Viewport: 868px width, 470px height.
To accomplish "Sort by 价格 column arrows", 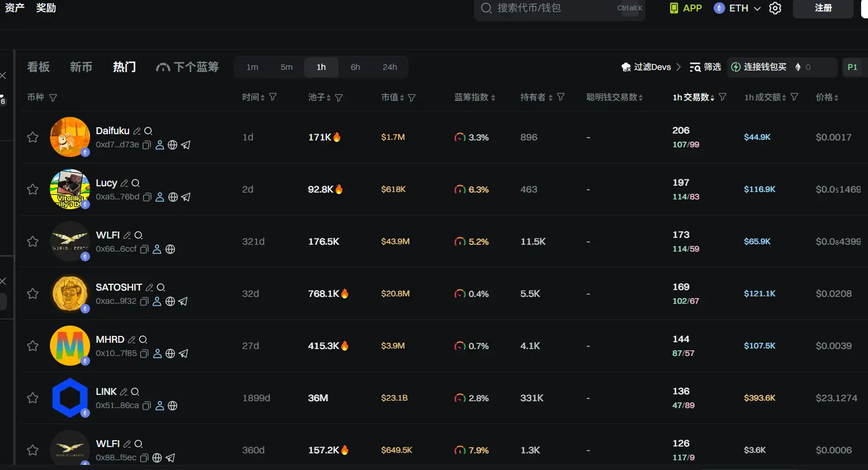I will pyautogui.click(x=836, y=98).
